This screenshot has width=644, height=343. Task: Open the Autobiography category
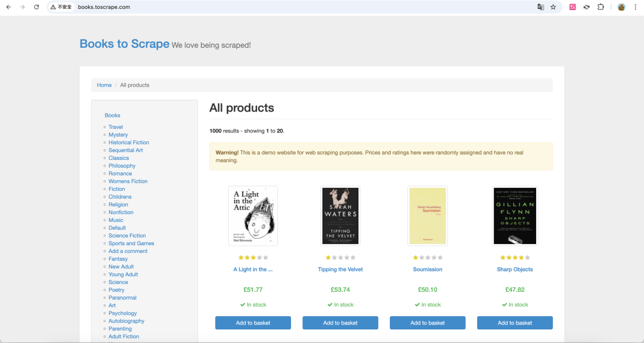pos(126,322)
